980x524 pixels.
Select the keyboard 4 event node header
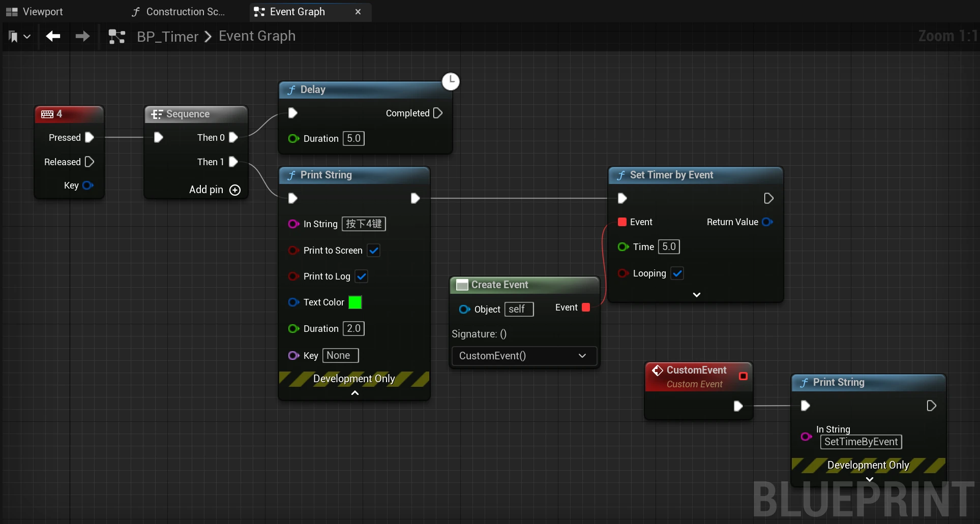tap(69, 114)
